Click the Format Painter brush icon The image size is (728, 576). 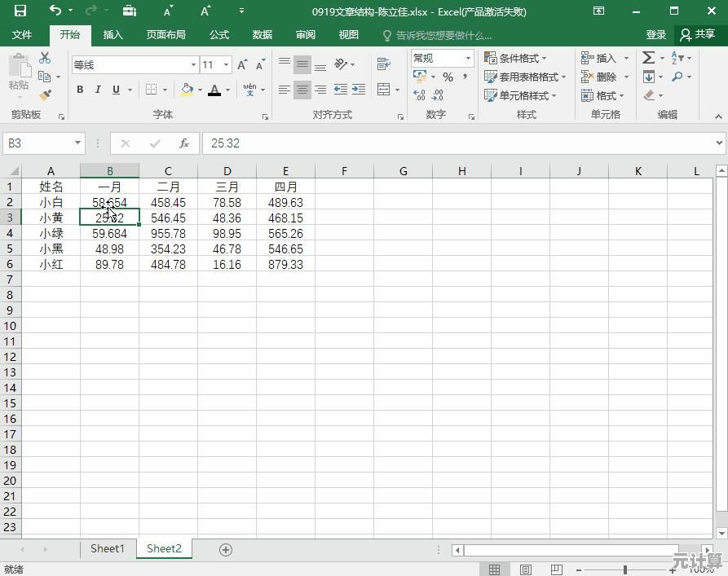[45, 95]
